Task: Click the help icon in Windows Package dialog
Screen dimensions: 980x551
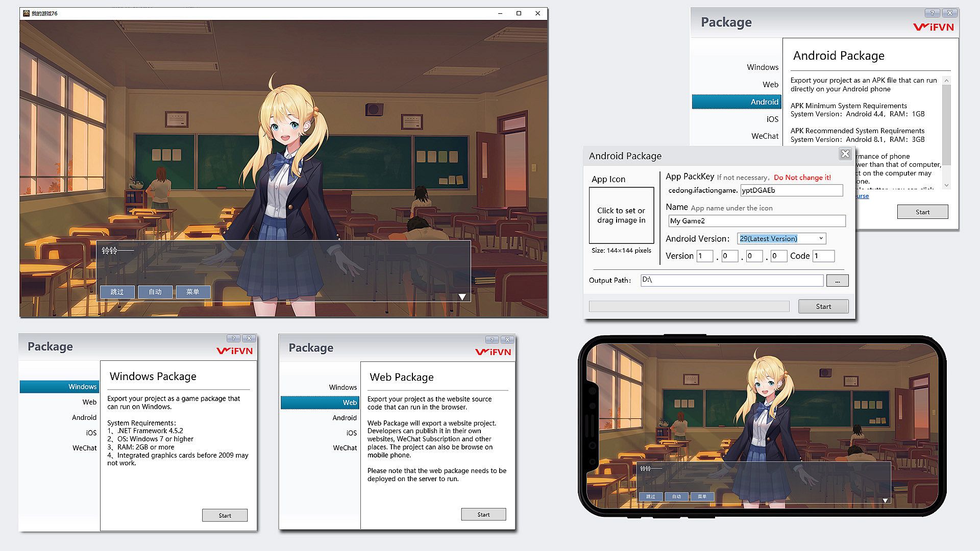Action: click(233, 338)
